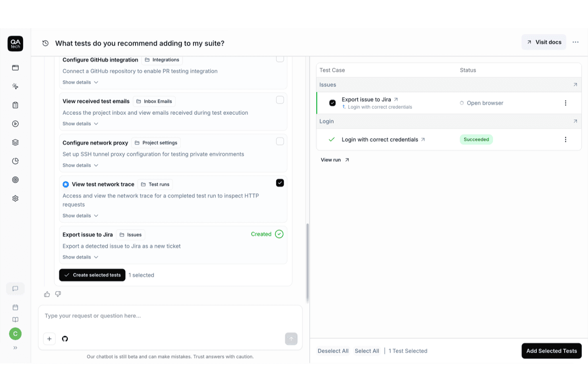The image size is (588, 392).
Task: Open the top-right more options menu
Action: pyautogui.click(x=576, y=42)
